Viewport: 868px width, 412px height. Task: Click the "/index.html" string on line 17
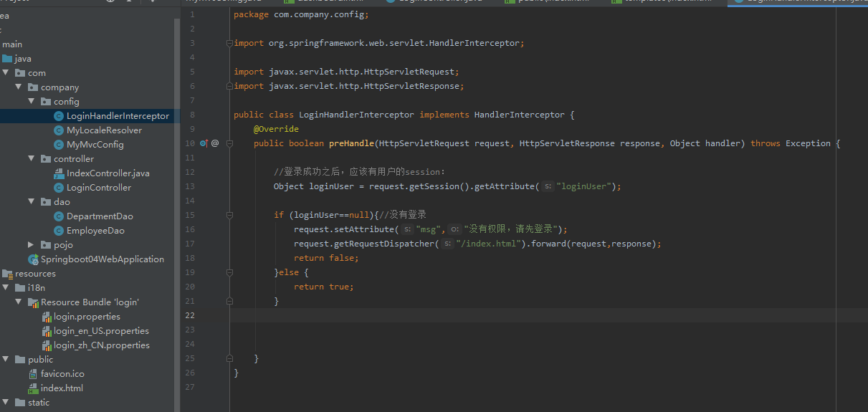coord(489,244)
